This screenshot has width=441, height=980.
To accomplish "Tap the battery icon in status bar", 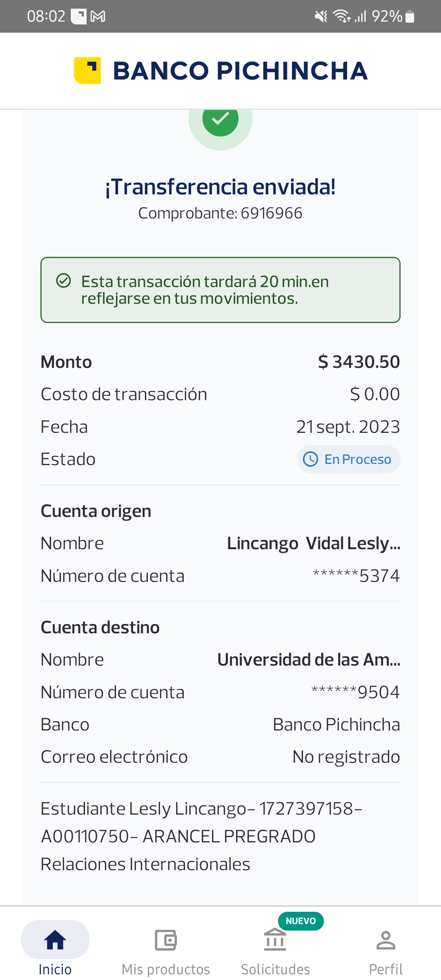I will pos(410,16).
